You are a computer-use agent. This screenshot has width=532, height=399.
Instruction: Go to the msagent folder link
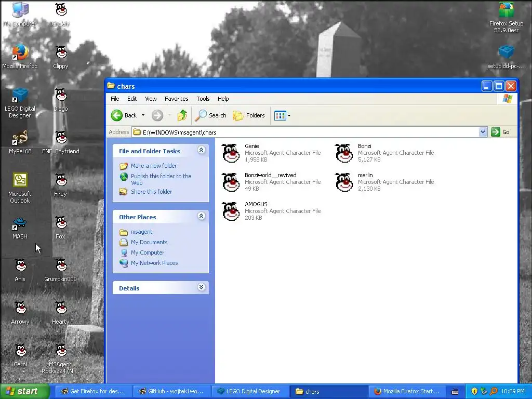click(x=141, y=232)
